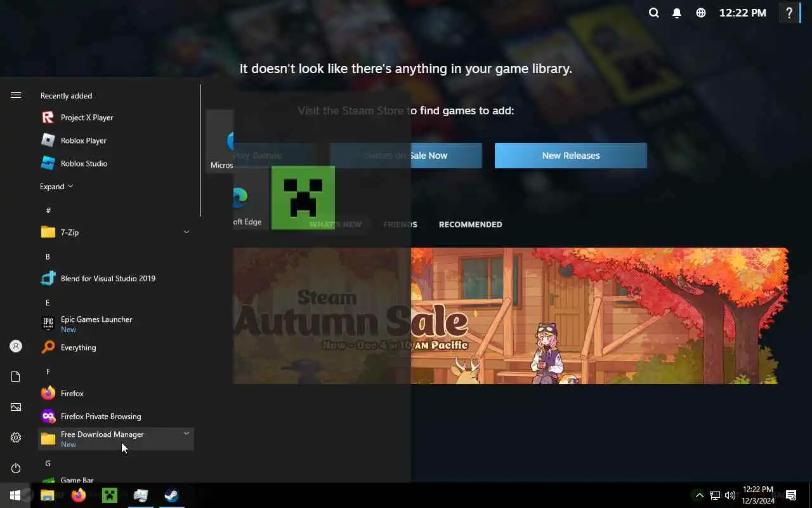Switch to the What's New tab
Image resolution: width=812 pixels, height=508 pixels.
336,224
